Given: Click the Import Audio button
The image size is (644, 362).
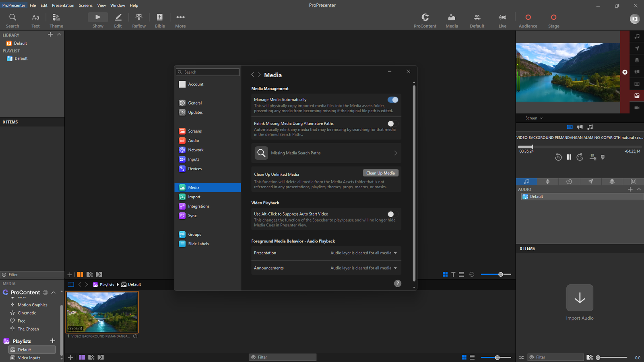Looking at the screenshot, I should (x=580, y=302).
